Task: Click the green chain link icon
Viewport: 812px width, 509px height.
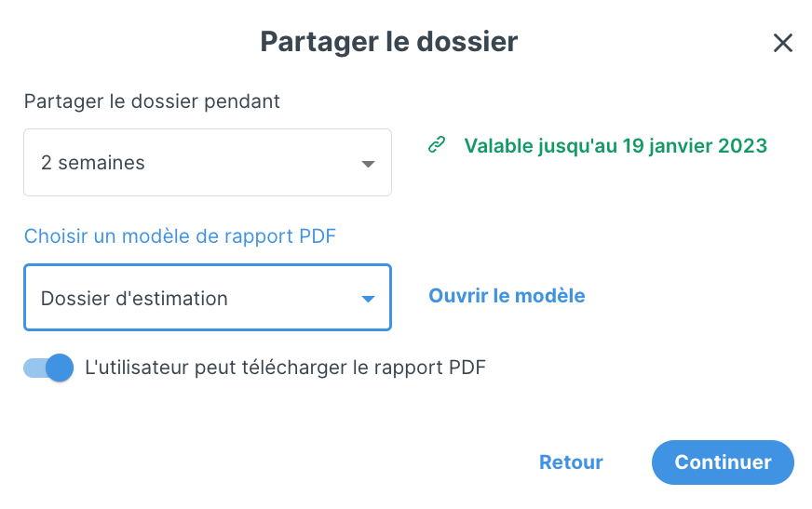Action: point(437,145)
